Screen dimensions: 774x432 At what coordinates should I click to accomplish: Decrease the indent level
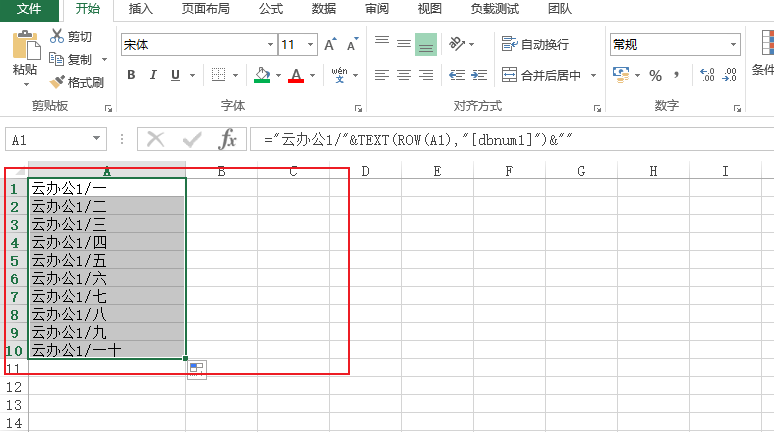(457, 75)
